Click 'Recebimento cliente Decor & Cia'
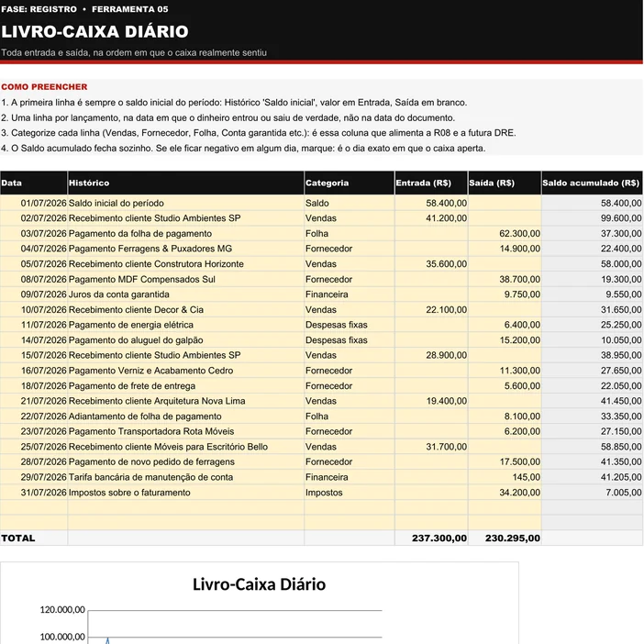644x644 pixels. [x=185, y=310]
